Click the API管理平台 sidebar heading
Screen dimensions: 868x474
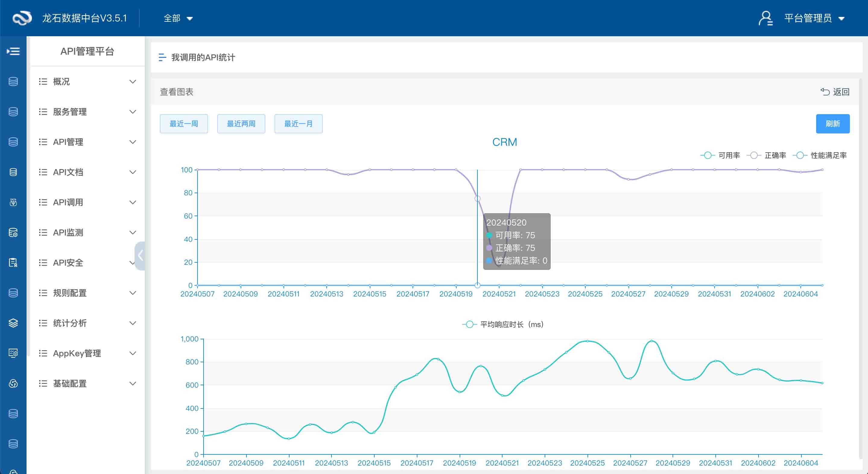coord(87,51)
